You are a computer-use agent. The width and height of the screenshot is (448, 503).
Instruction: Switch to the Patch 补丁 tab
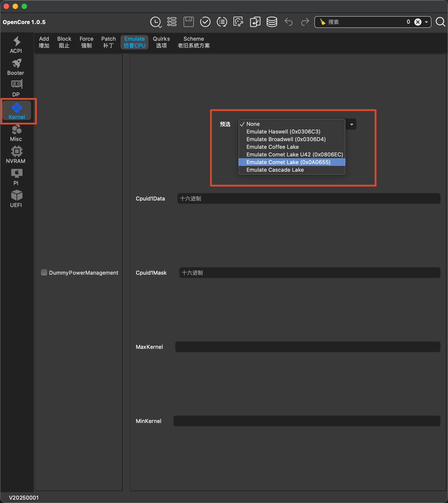(109, 42)
